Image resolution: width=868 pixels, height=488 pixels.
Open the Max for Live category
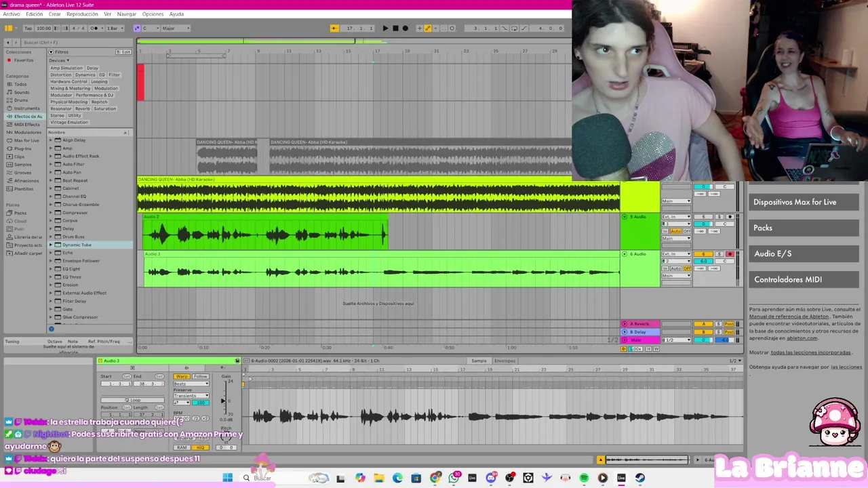click(x=26, y=140)
